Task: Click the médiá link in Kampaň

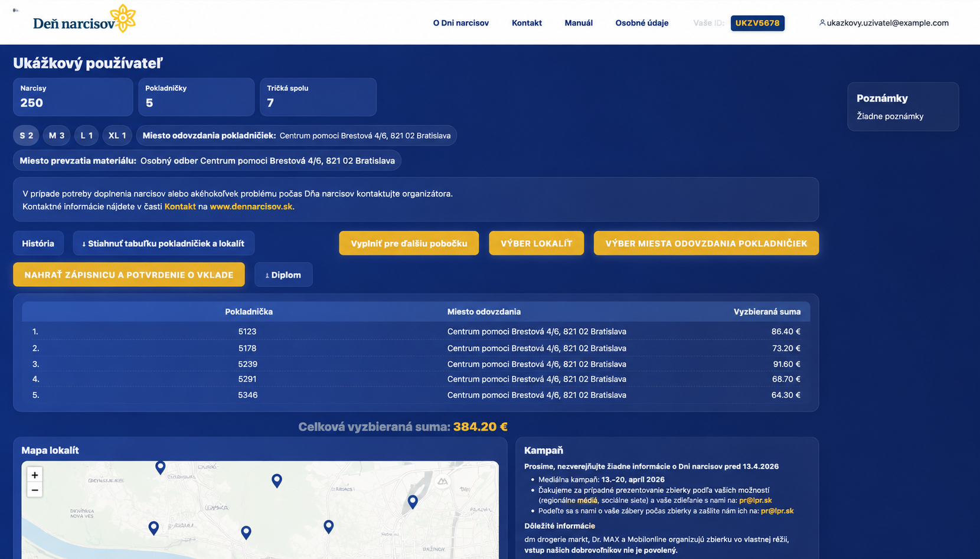Action: coord(587,501)
